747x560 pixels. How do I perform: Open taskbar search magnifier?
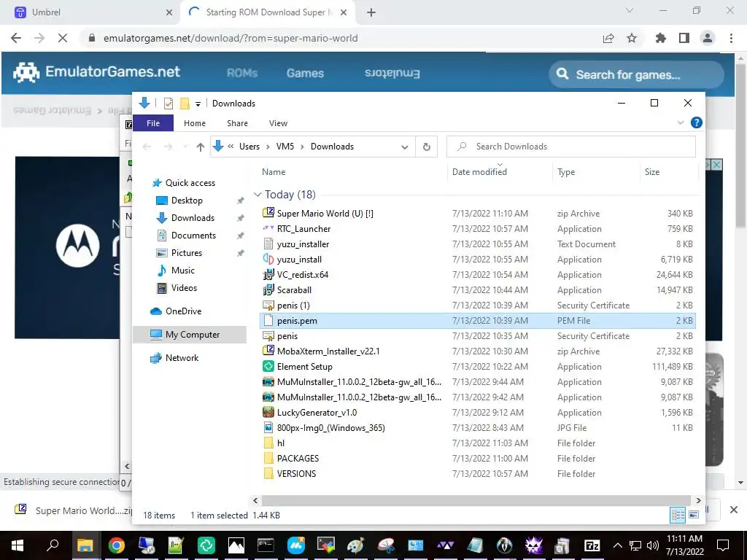click(x=53, y=545)
